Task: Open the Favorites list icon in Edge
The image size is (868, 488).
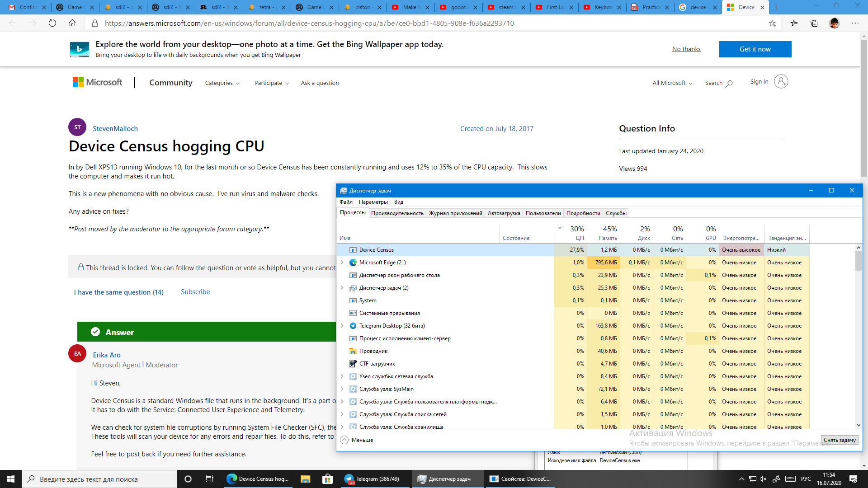Action: point(794,23)
